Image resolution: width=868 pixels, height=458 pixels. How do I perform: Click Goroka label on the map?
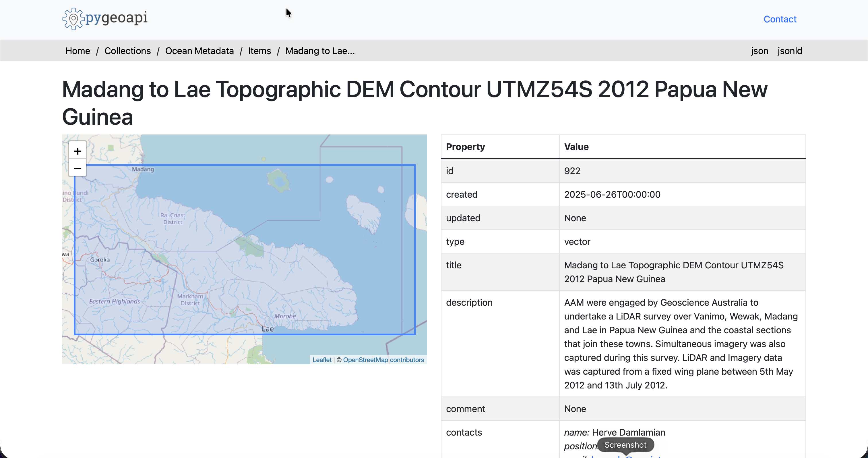coord(100,260)
